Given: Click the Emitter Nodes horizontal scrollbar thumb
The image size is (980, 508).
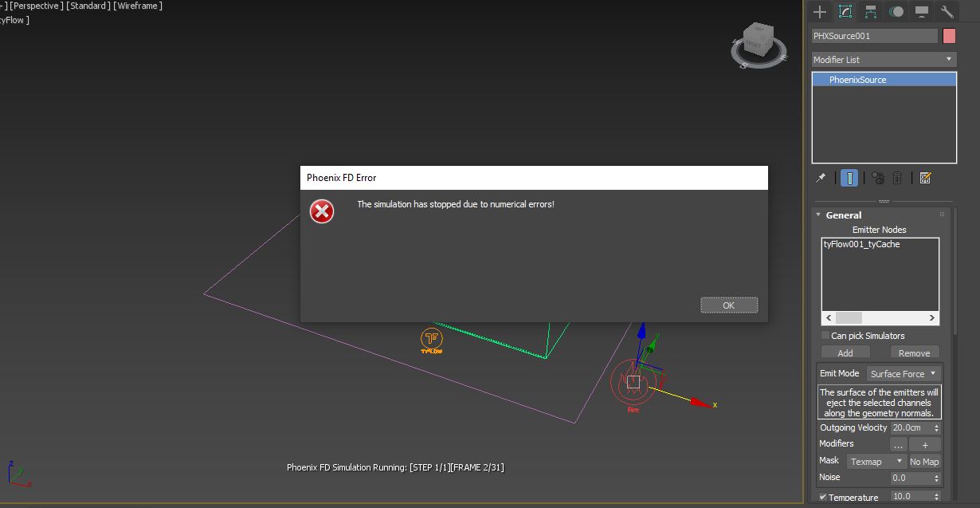Looking at the screenshot, I should [848, 317].
